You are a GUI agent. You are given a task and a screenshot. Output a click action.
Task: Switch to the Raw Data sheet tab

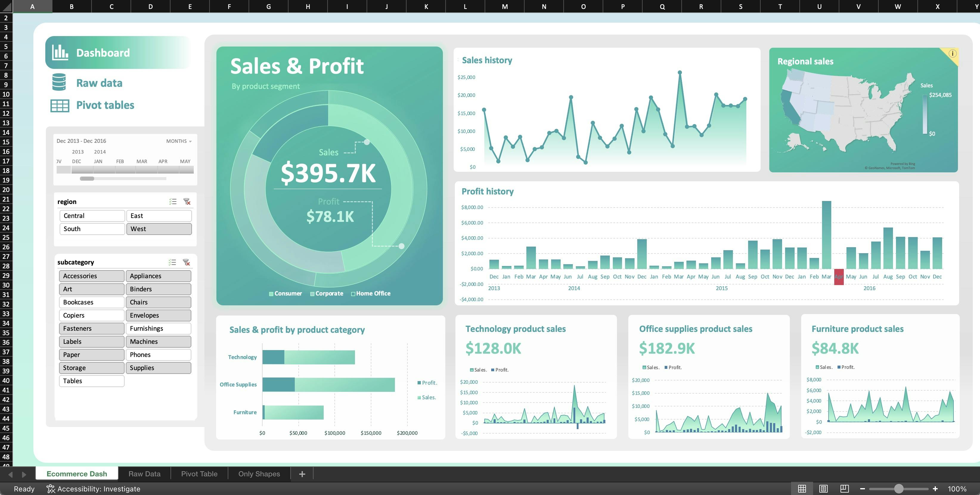point(145,474)
